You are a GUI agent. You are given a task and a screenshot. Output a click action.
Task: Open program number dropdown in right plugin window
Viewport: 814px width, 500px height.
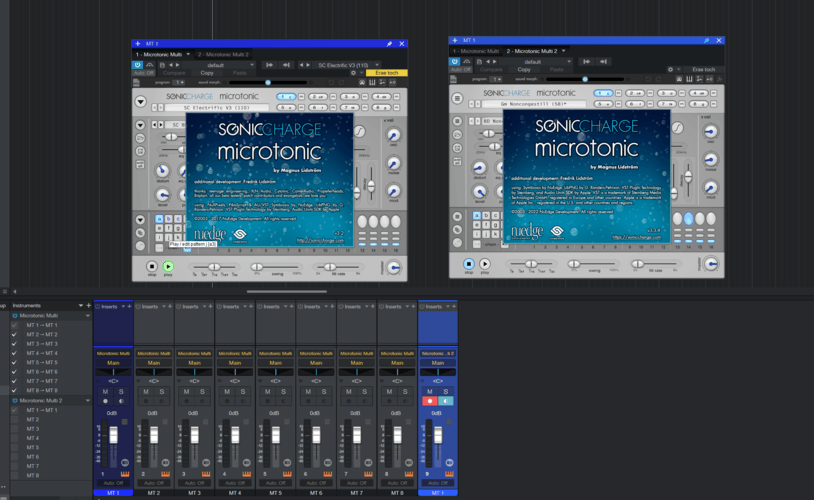pyautogui.click(x=496, y=79)
